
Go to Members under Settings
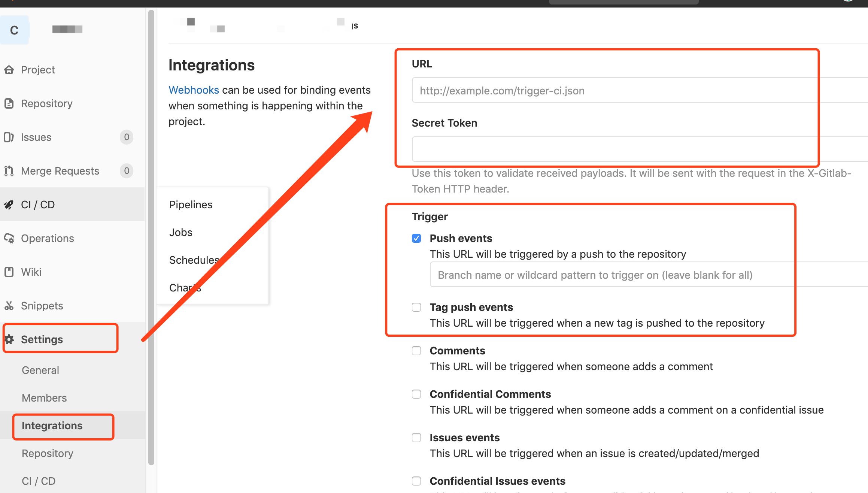44,398
